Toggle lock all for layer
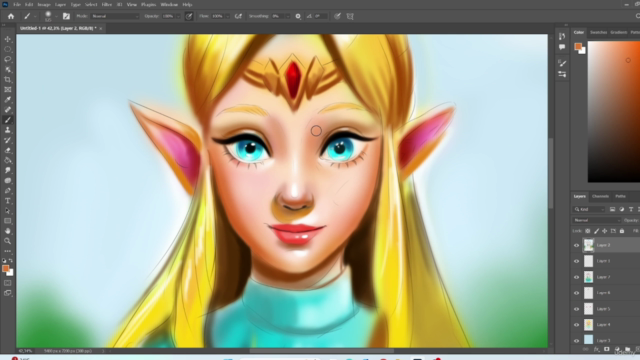This screenshot has width=640, height=360. (622, 231)
